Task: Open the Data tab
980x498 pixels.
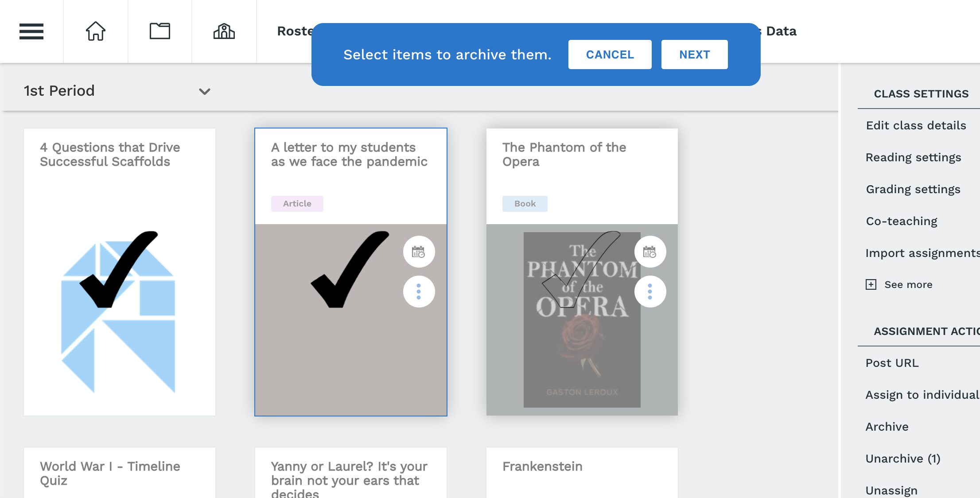Action: pyautogui.click(x=781, y=31)
